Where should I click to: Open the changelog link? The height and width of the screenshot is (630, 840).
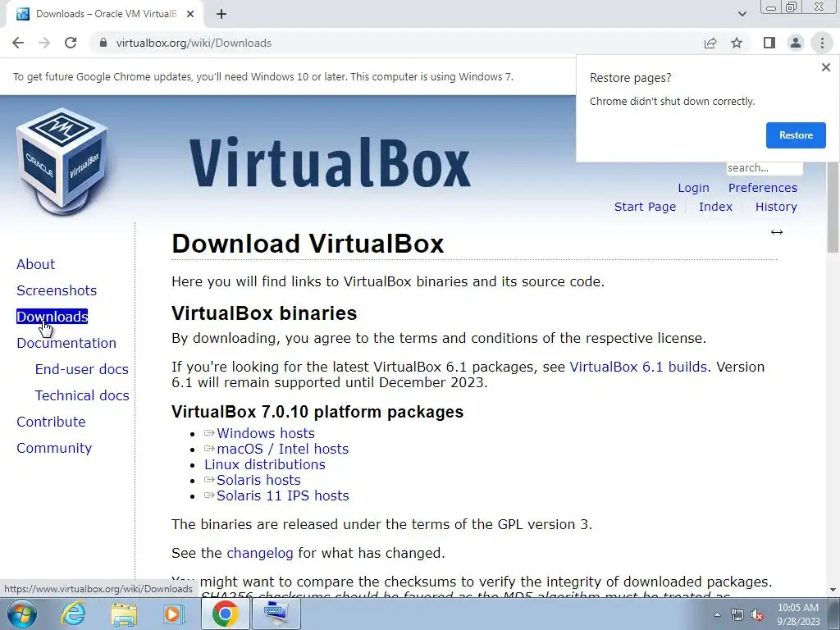click(260, 553)
